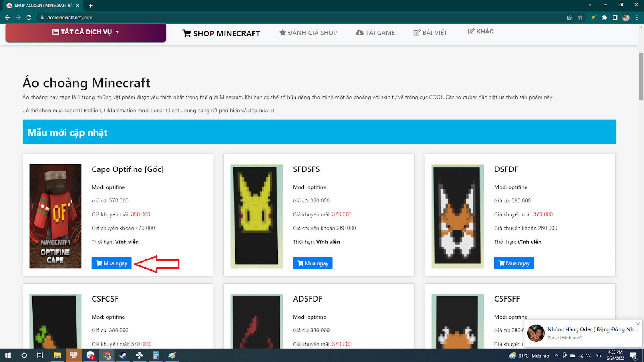Image resolution: width=644 pixels, height=362 pixels.
Task: Open the Khác menu item
Action: (481, 31)
